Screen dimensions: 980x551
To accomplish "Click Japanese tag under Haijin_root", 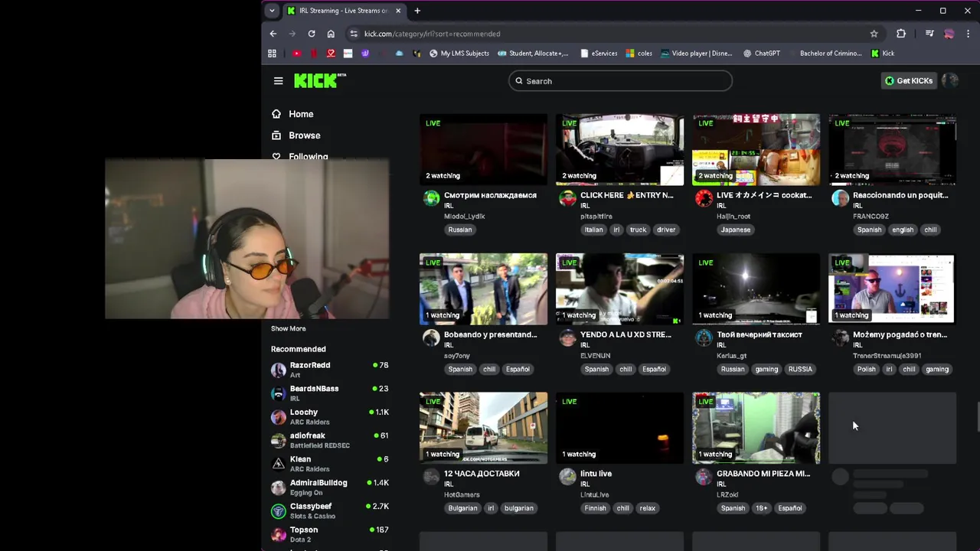I will click(x=736, y=230).
